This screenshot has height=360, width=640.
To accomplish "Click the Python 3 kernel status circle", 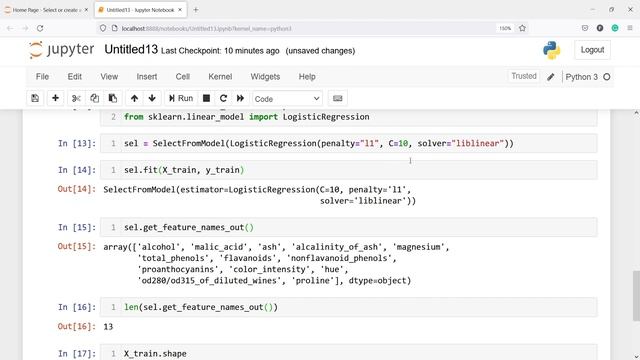I will [x=607, y=77].
